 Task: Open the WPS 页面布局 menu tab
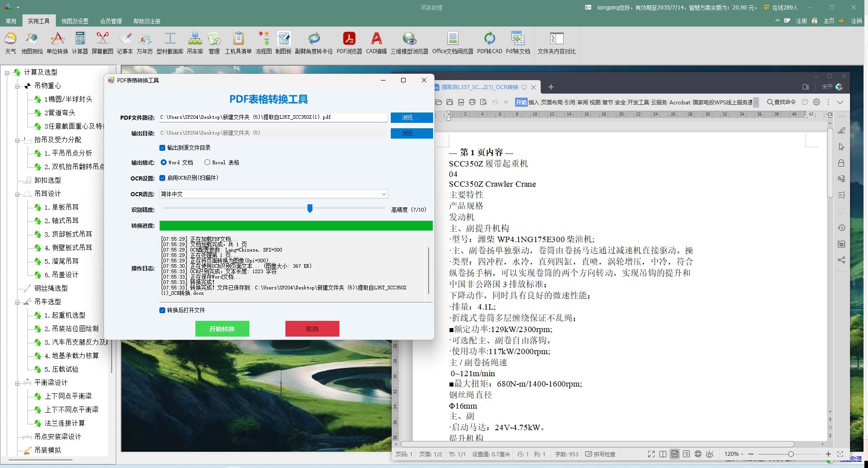point(552,102)
